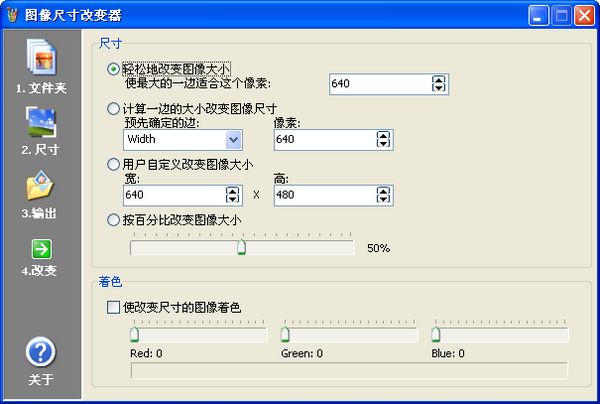600x404 pixels.
Task: Decrease the 高 height value with down arrow
Action: point(383,199)
